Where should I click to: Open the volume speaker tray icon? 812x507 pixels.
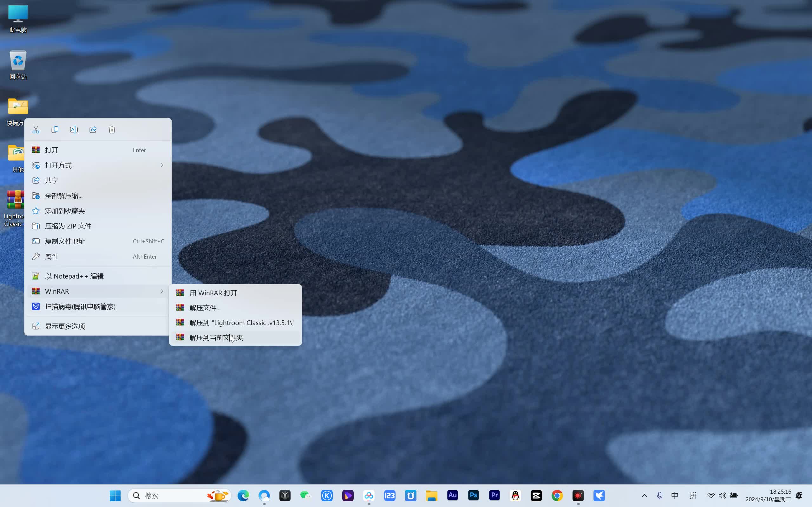(x=722, y=495)
